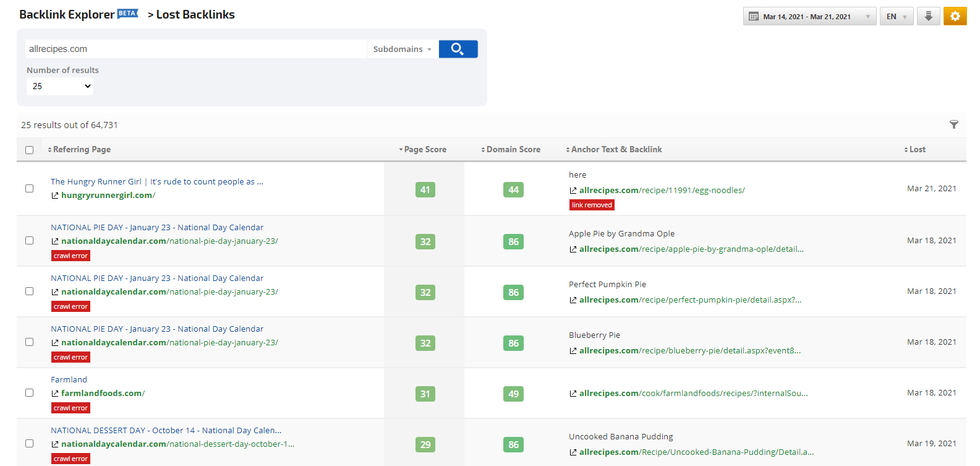Open the EN language dropdown

[896, 17]
